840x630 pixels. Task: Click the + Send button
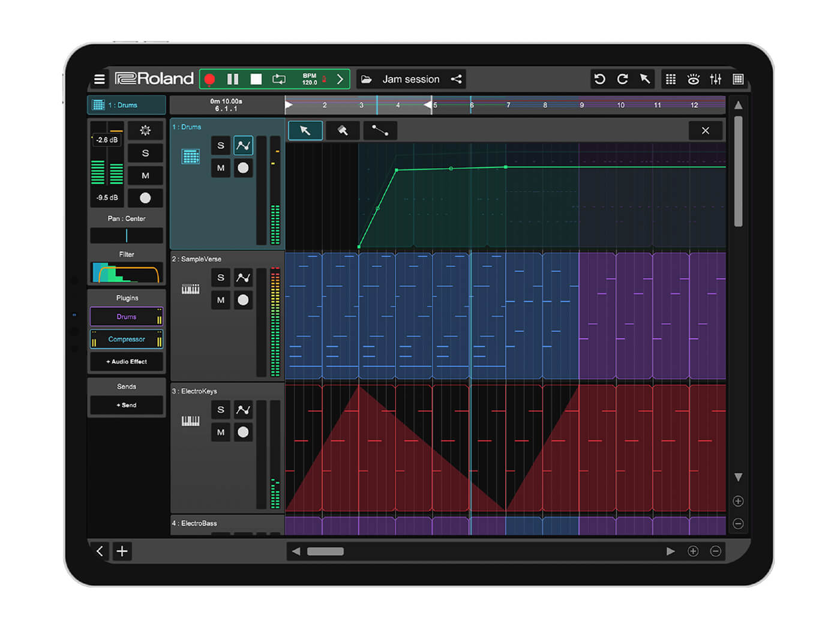[127, 406]
